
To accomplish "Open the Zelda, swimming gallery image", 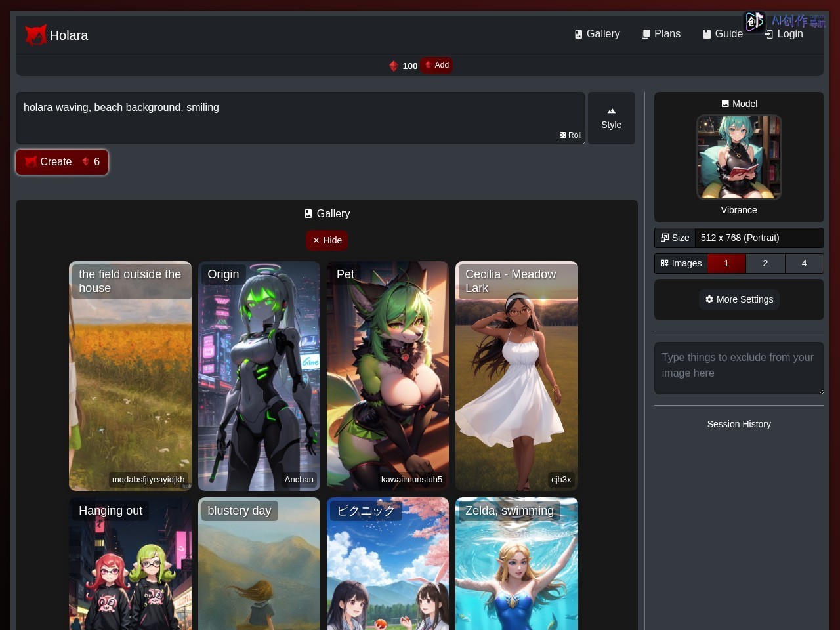I will point(517,564).
